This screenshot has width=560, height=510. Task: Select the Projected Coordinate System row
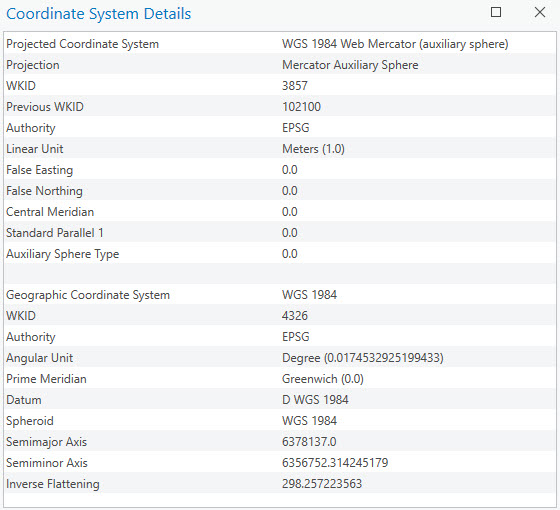[x=280, y=44]
